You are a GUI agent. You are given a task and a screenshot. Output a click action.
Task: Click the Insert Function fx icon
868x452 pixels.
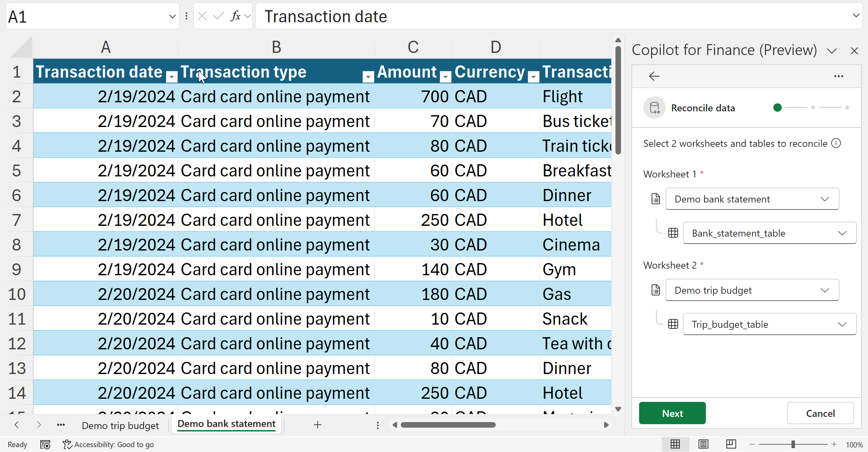235,16
